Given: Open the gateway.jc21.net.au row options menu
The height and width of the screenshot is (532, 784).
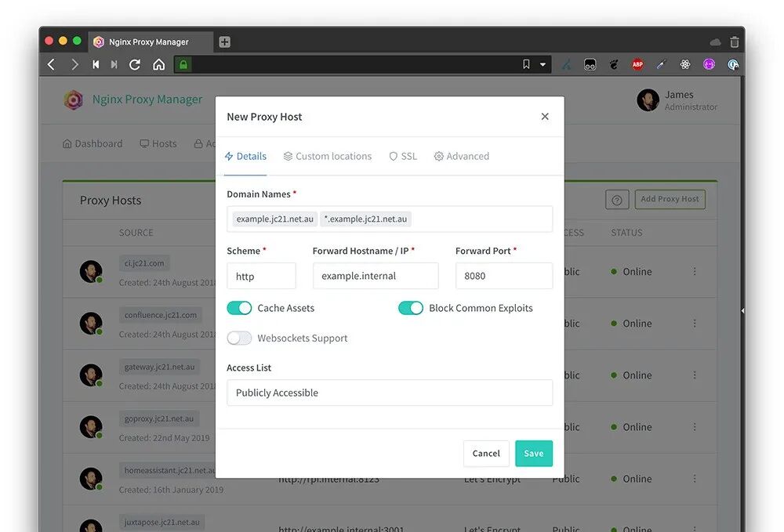Looking at the screenshot, I should [x=695, y=375].
